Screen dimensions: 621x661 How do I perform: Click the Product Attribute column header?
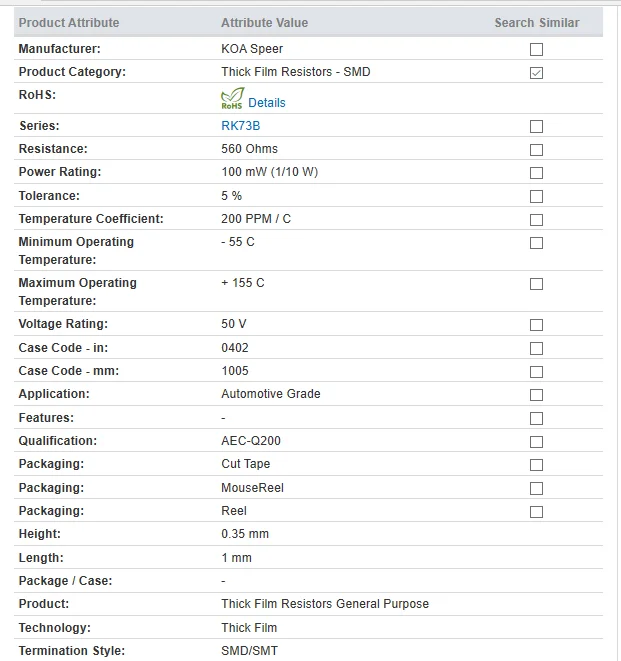tap(69, 22)
